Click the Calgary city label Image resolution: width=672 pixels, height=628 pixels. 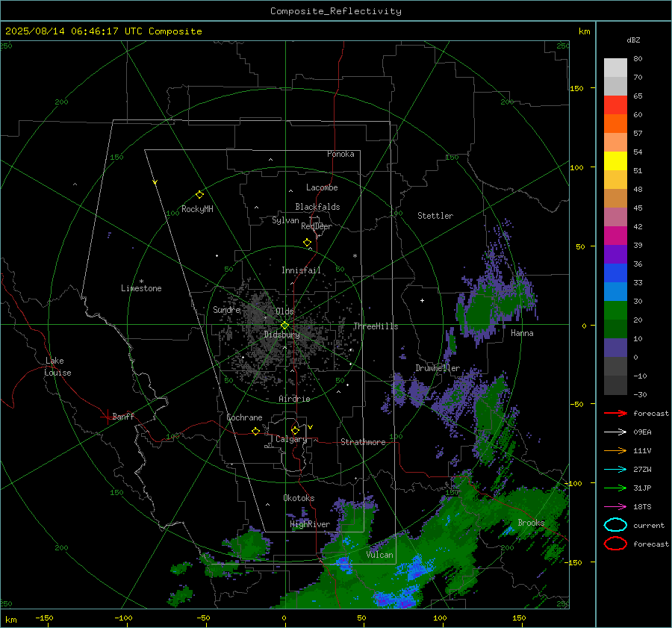(x=291, y=439)
